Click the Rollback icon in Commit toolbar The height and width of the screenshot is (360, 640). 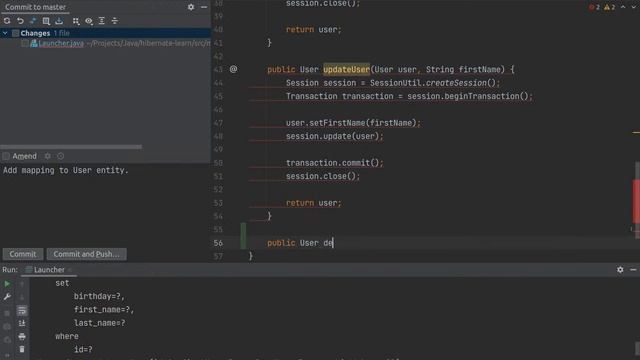(x=20, y=20)
